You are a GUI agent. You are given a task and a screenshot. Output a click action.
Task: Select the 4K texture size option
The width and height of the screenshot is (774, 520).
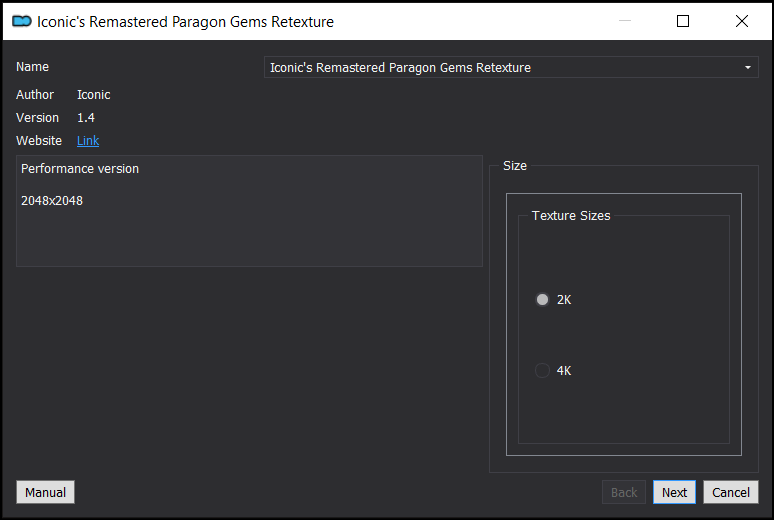click(x=553, y=370)
